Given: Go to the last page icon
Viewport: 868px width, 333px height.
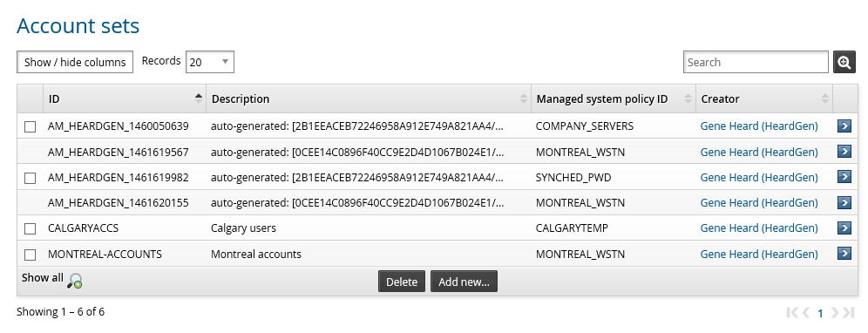Looking at the screenshot, I should pyautogui.click(x=849, y=312).
